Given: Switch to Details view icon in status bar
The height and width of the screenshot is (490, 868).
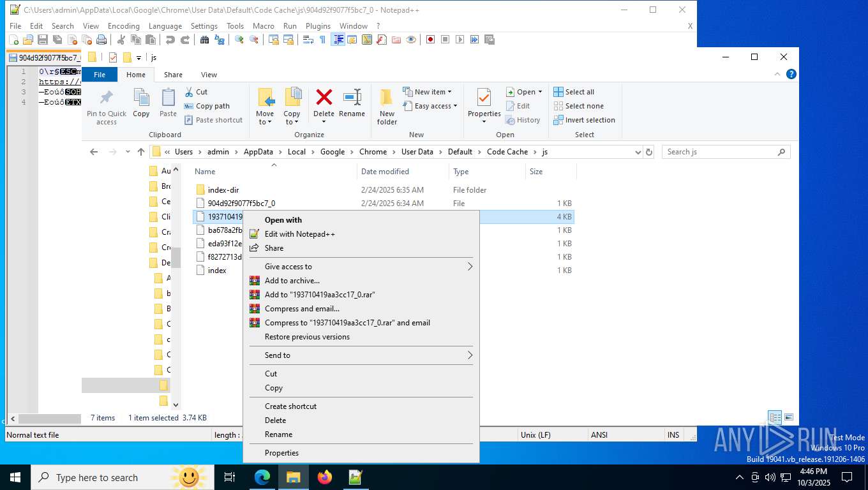Looking at the screenshot, I should coord(775,418).
